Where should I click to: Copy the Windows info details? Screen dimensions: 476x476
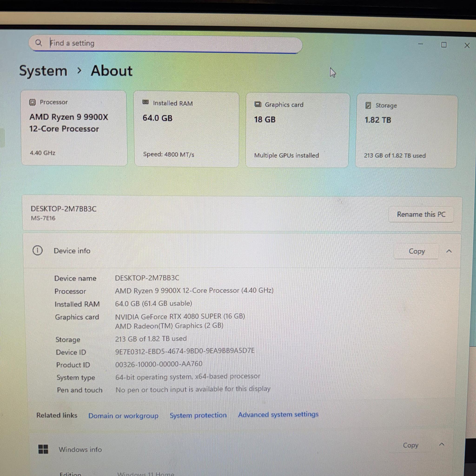tap(410, 445)
